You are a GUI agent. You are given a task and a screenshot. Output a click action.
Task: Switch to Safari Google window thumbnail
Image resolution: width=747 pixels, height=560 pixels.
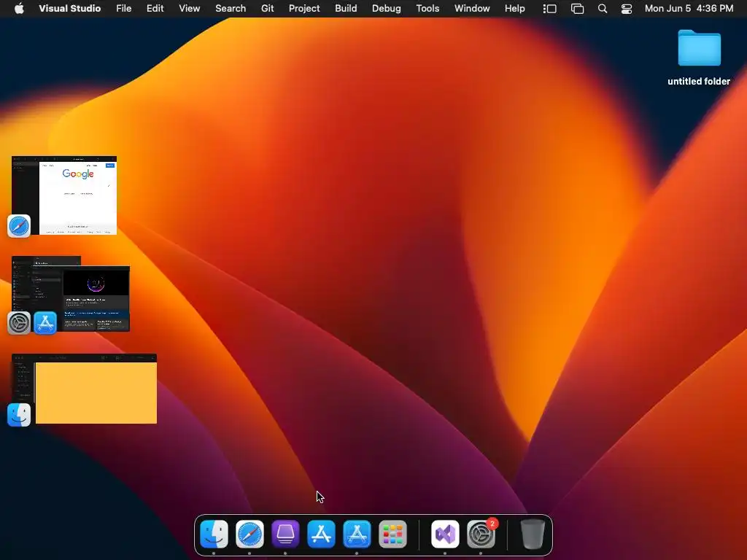pos(64,195)
